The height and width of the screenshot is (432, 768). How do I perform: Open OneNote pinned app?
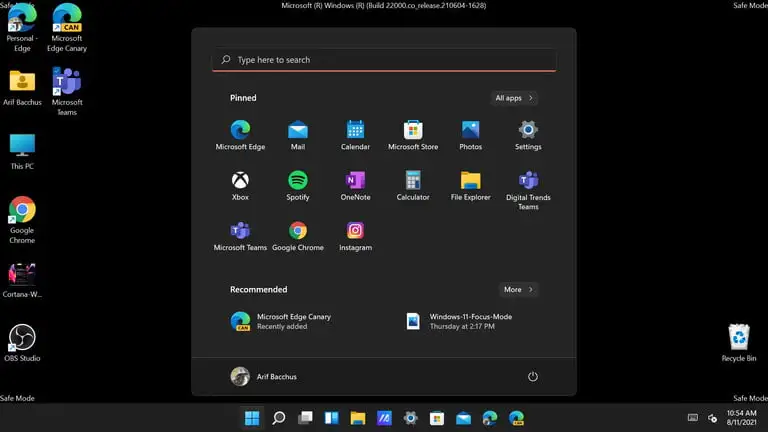point(355,186)
